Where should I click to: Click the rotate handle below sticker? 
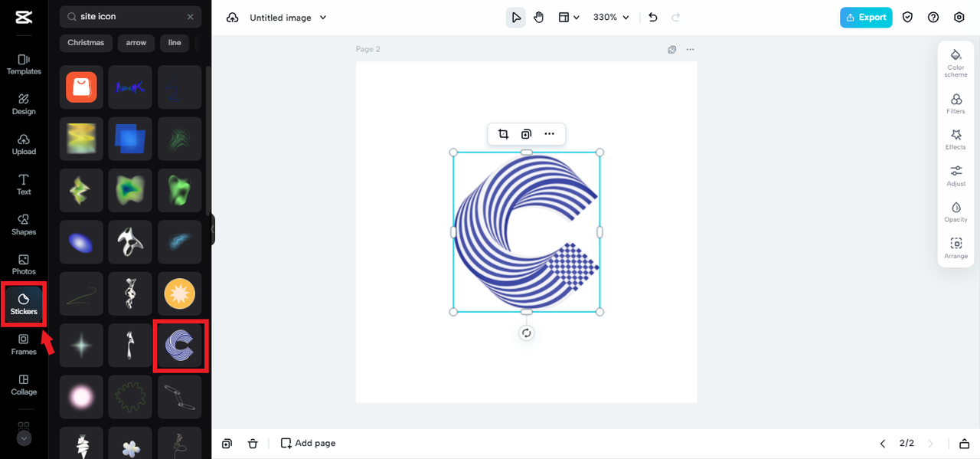click(x=526, y=333)
